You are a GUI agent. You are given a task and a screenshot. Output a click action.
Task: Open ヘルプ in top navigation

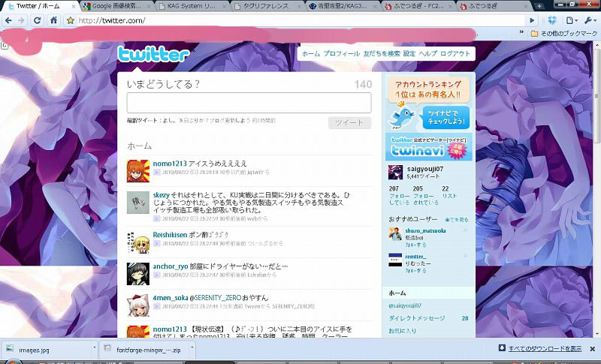click(x=427, y=54)
